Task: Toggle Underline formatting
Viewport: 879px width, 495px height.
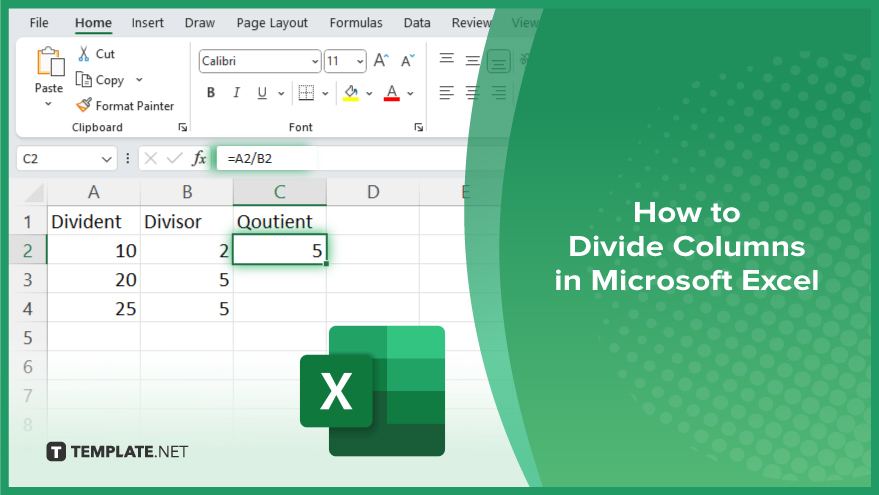Action: tap(262, 93)
